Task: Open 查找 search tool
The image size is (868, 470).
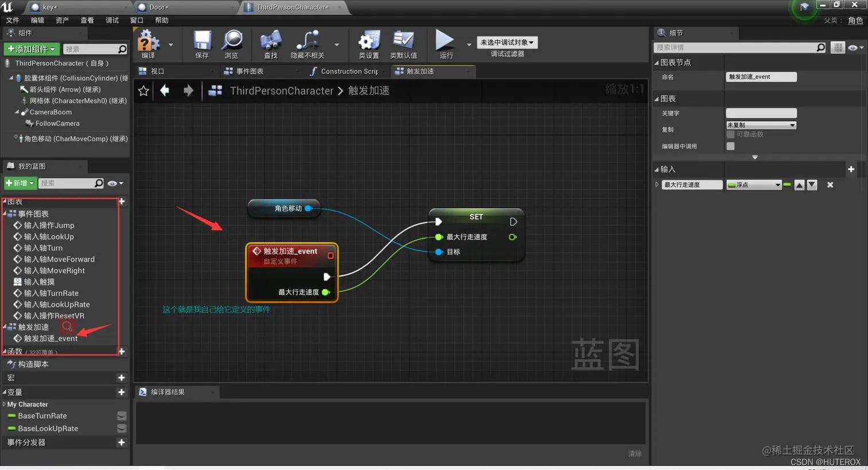Action: coord(270,44)
